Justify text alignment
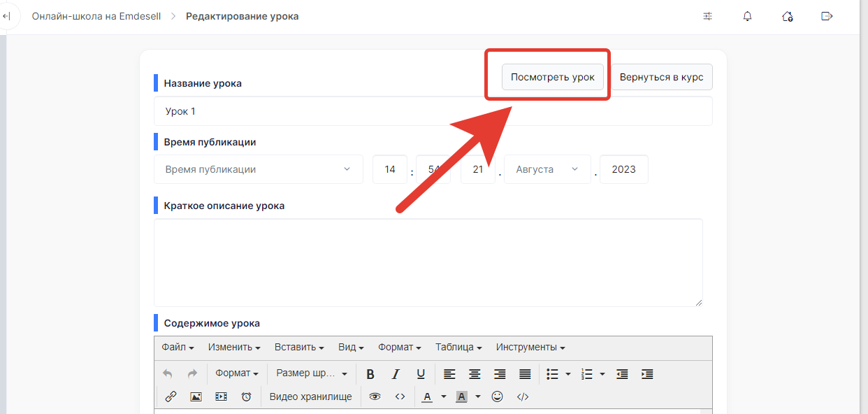The height and width of the screenshot is (414, 868). tap(525, 373)
